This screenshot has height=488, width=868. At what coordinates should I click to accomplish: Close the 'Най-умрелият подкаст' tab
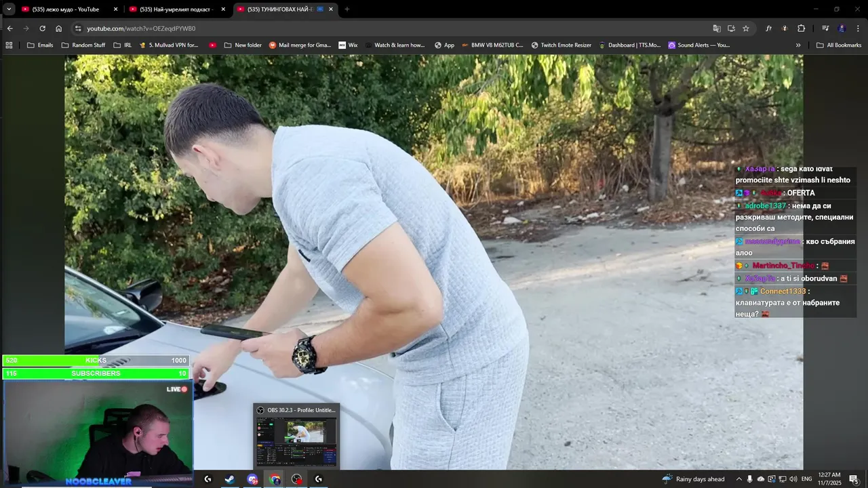pos(223,9)
